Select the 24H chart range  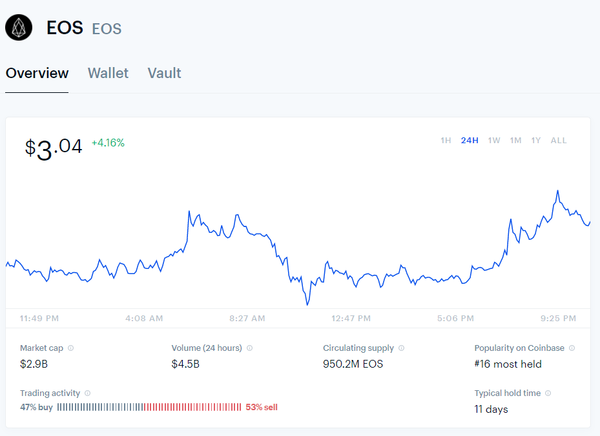469,140
